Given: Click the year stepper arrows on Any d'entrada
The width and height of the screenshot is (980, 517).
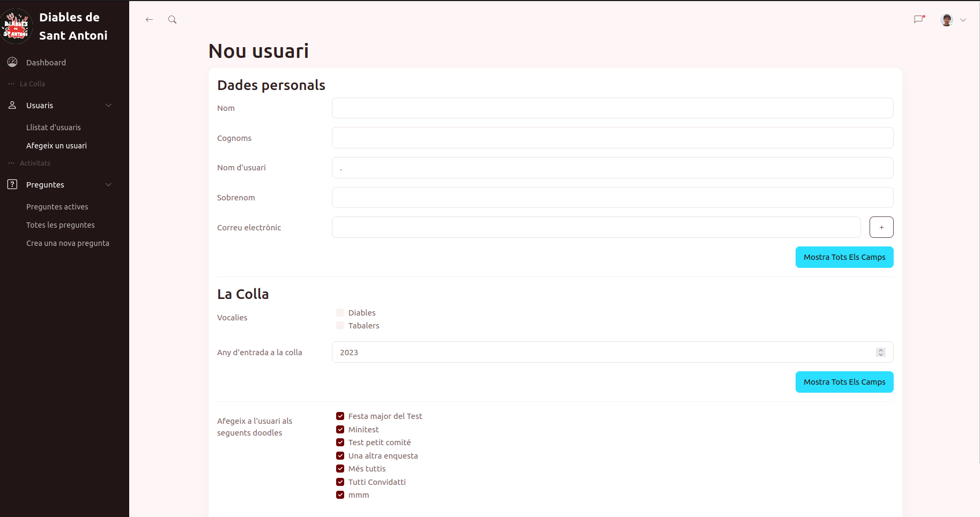Looking at the screenshot, I should 880,352.
